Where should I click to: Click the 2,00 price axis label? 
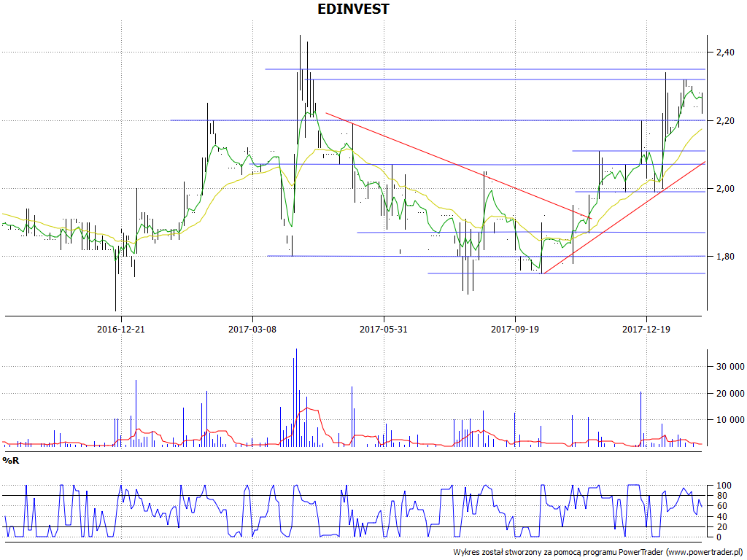pos(725,189)
